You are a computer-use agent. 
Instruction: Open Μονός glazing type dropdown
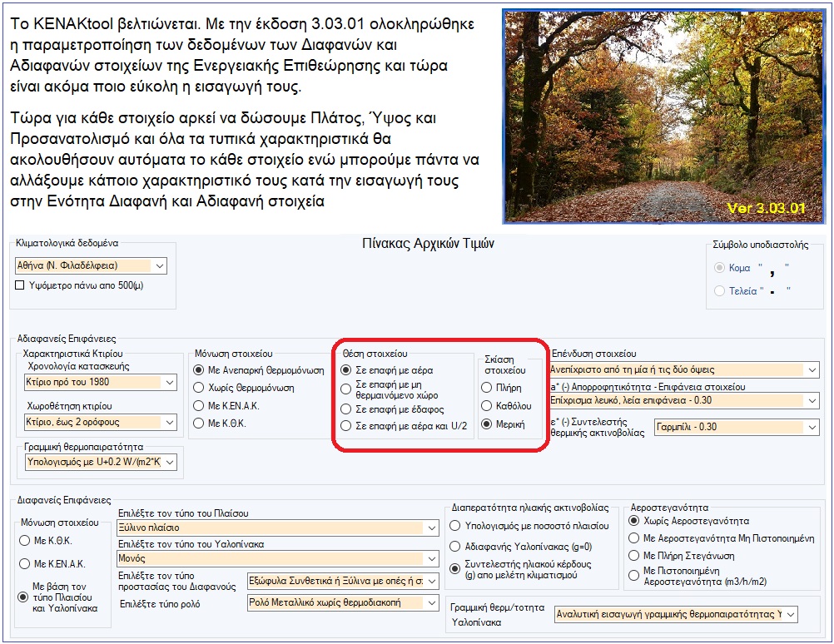coord(278,558)
